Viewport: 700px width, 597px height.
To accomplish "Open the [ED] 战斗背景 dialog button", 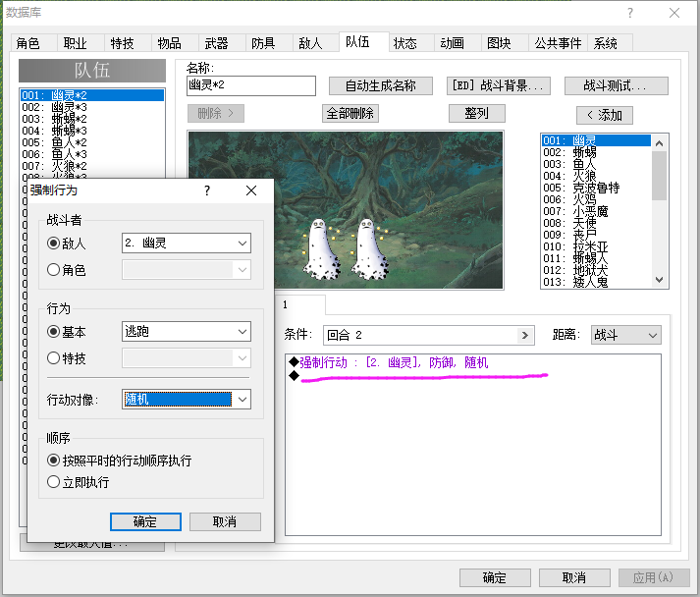I will point(498,85).
